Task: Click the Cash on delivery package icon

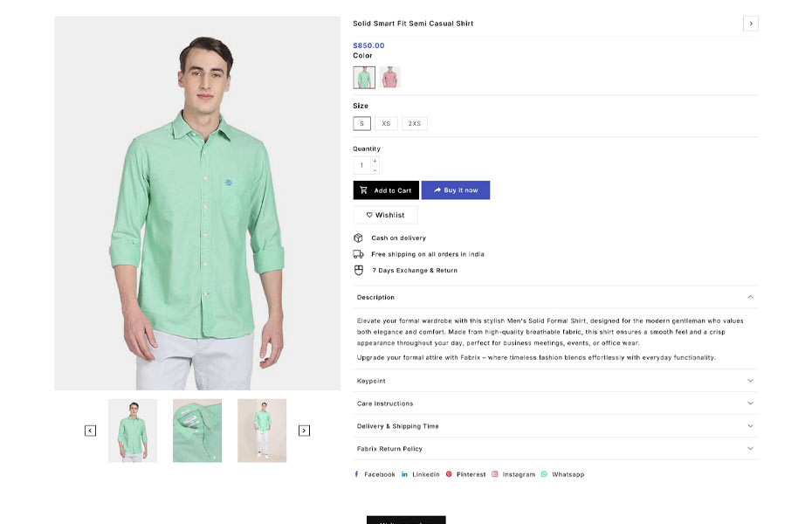Action: tap(358, 237)
